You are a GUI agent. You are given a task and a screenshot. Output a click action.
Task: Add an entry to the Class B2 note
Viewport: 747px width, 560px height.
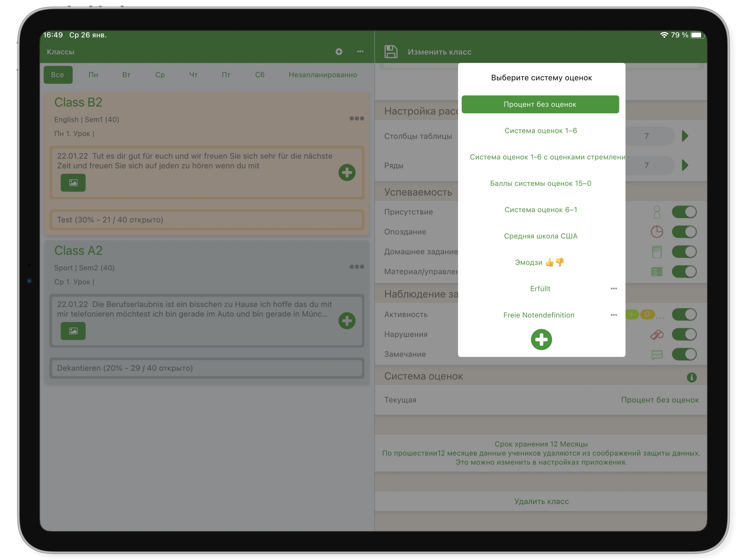click(x=347, y=173)
